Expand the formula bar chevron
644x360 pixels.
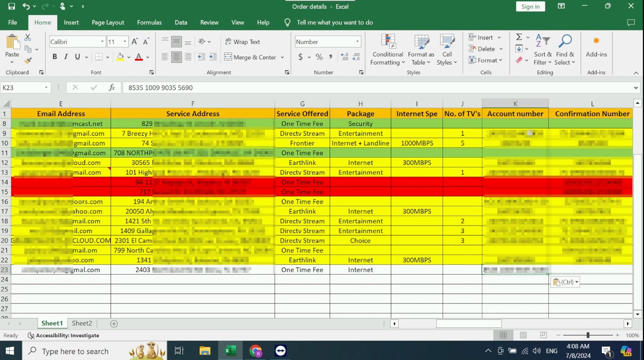(636, 87)
